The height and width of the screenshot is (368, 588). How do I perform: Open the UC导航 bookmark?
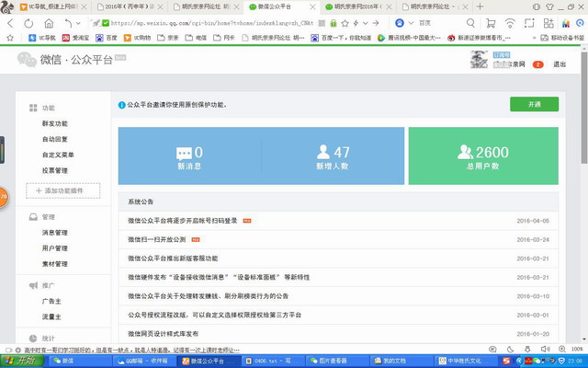click(x=42, y=38)
